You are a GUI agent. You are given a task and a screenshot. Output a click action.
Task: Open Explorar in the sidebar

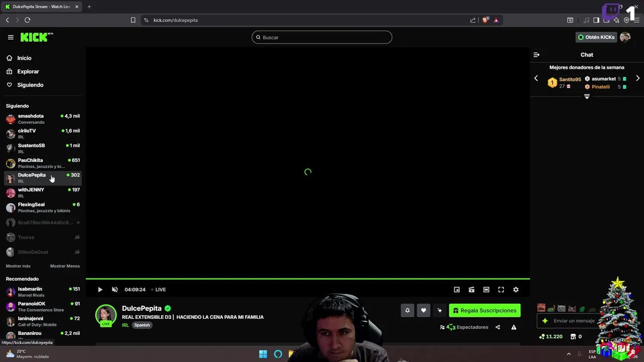28,71
